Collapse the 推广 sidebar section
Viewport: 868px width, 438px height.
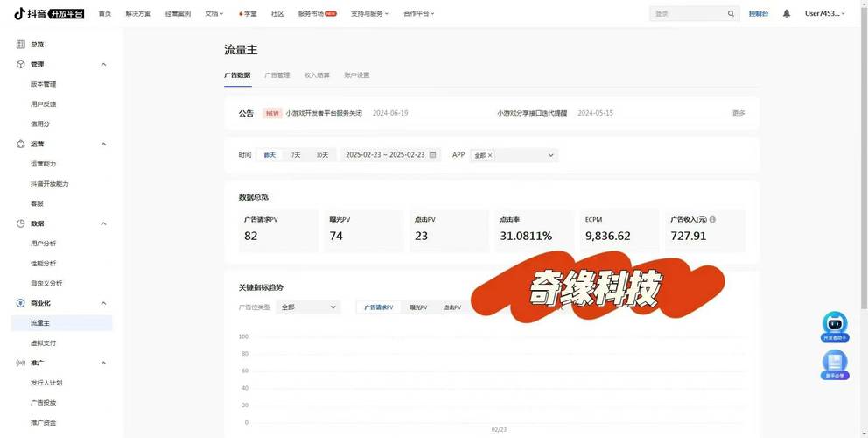click(x=103, y=363)
